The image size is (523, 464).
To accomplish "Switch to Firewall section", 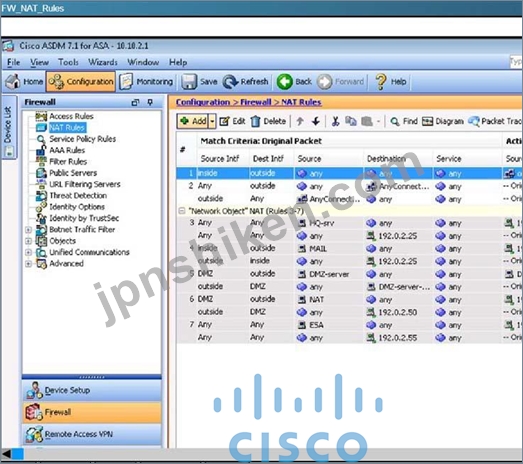I will coord(92,412).
